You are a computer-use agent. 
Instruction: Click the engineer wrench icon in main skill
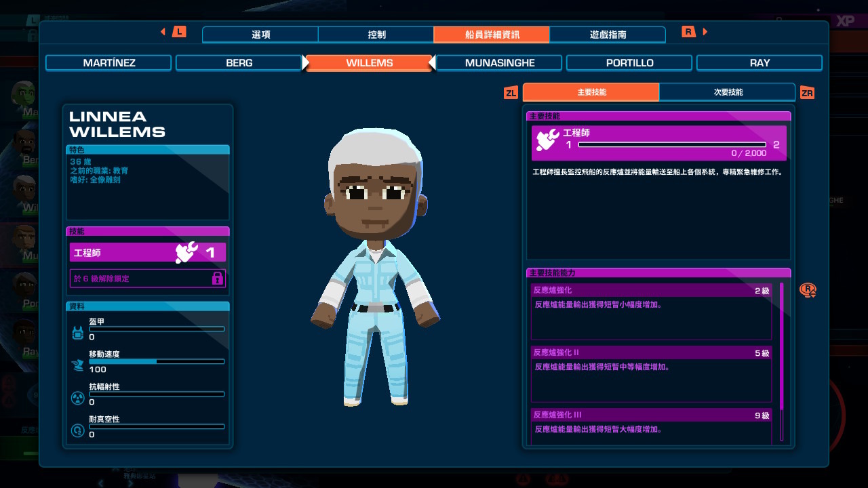point(547,140)
